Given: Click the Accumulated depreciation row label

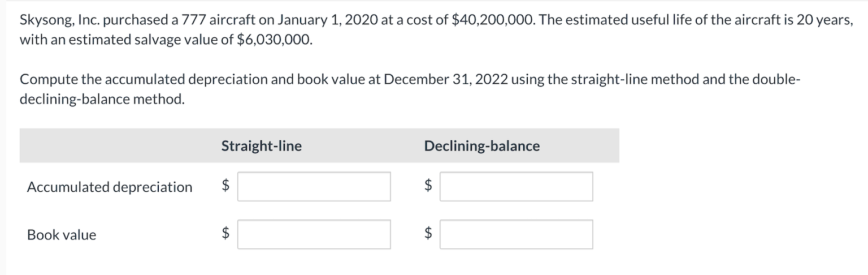Looking at the screenshot, I should pyautogui.click(x=110, y=187).
